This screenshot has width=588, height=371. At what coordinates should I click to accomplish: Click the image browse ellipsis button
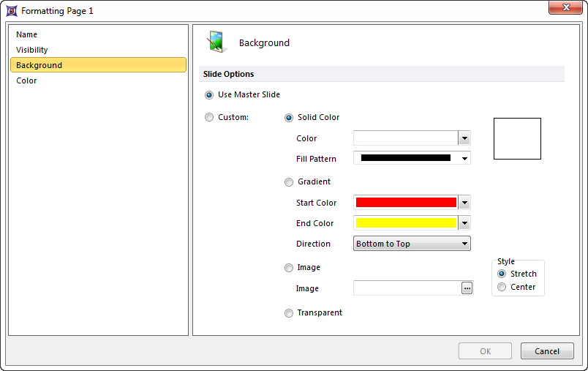(467, 288)
